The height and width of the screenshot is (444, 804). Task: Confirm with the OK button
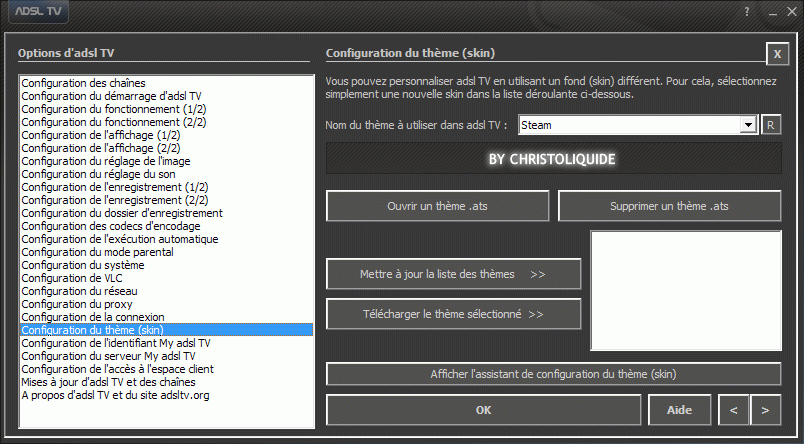pos(484,410)
